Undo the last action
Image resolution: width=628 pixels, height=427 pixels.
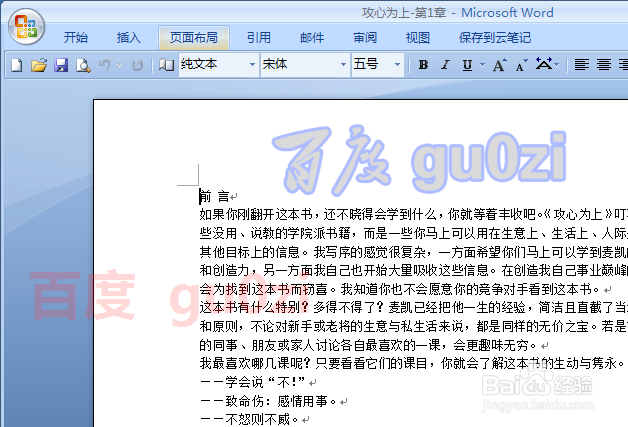click(104, 65)
